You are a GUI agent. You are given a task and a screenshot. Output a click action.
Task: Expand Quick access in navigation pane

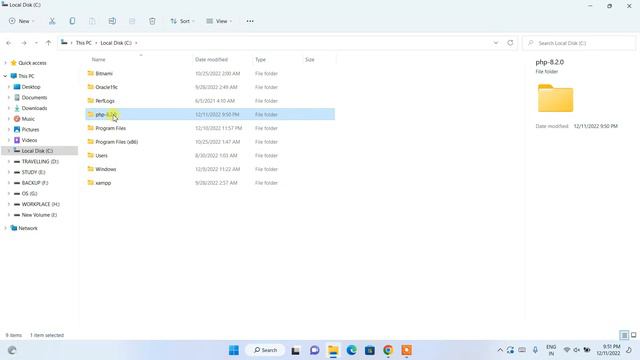[x=5, y=63]
